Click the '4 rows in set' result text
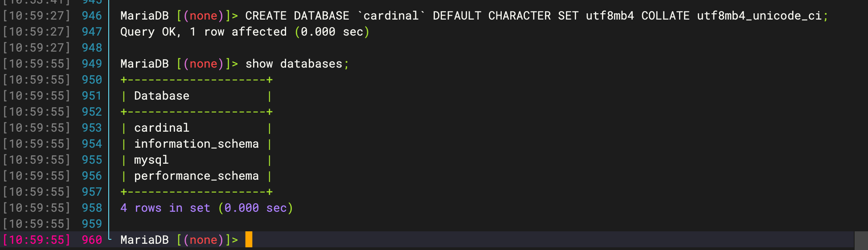868x250 pixels. pos(165,208)
